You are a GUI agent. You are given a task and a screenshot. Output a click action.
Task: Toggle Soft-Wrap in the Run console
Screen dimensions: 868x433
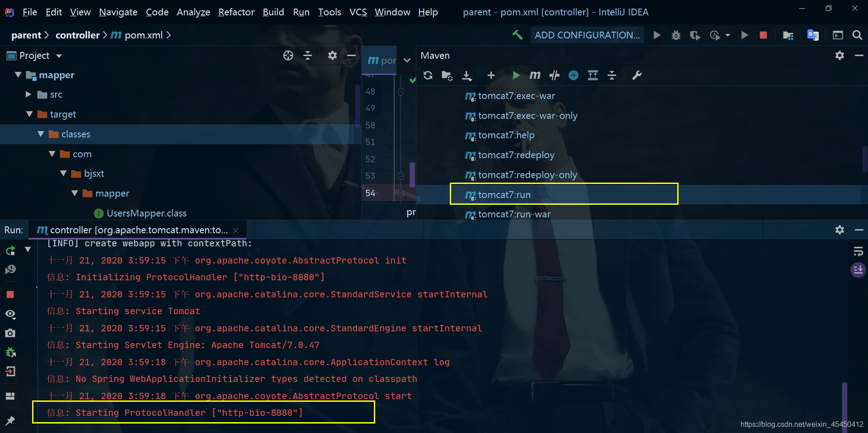coord(858,251)
